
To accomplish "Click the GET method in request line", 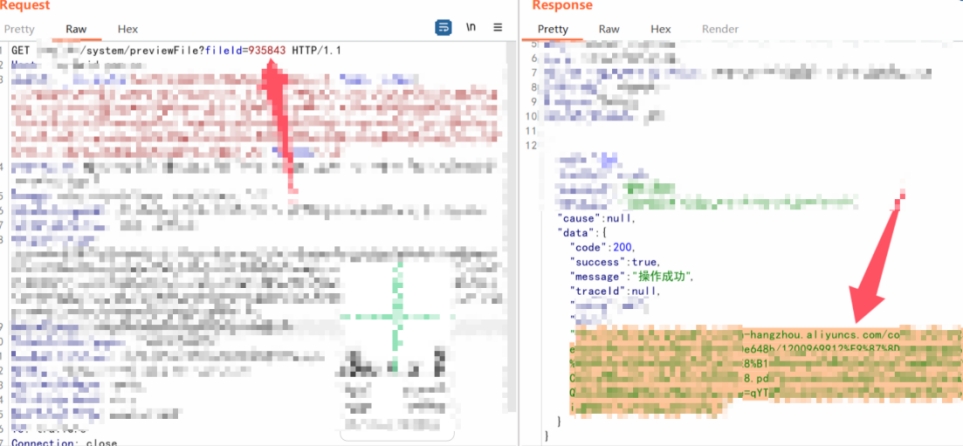I will click(21, 50).
